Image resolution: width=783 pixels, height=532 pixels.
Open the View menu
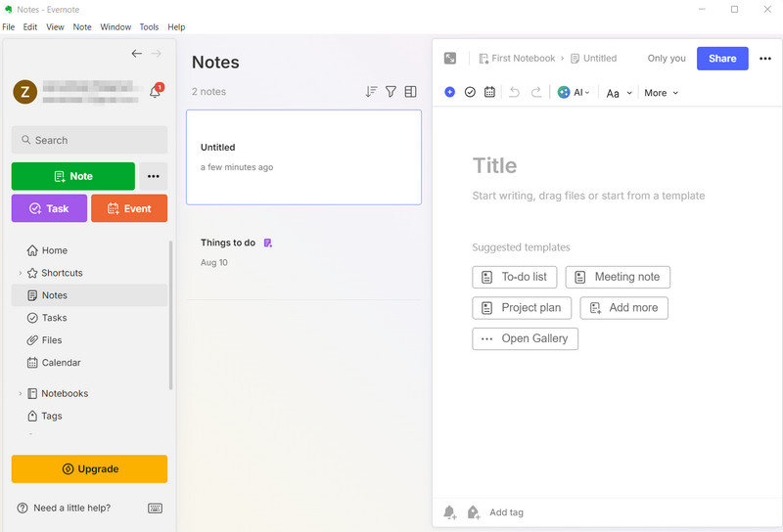[x=55, y=27]
